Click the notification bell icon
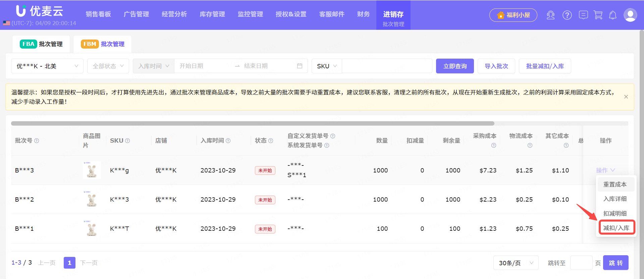 [x=613, y=15]
